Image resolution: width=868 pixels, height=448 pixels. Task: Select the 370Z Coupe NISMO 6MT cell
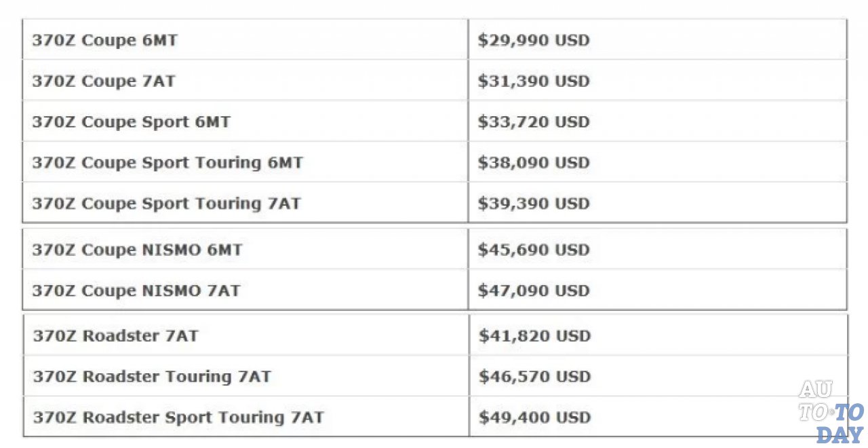(x=136, y=250)
